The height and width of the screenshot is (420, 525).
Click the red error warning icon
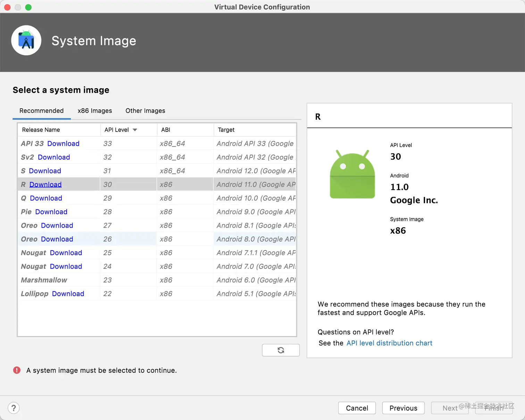click(x=17, y=370)
